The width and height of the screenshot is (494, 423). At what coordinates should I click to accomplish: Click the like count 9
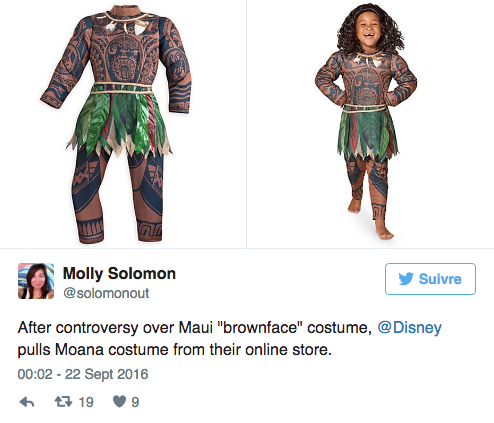pyautogui.click(x=135, y=402)
